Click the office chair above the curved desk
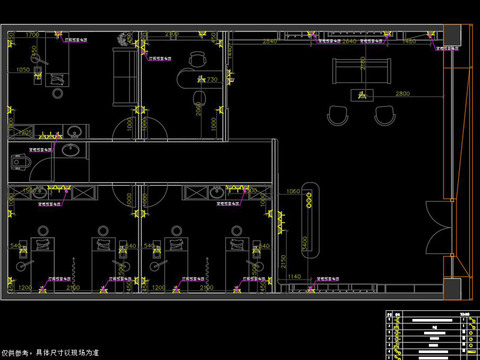The height and width of the screenshot is (360, 480). 197,60
